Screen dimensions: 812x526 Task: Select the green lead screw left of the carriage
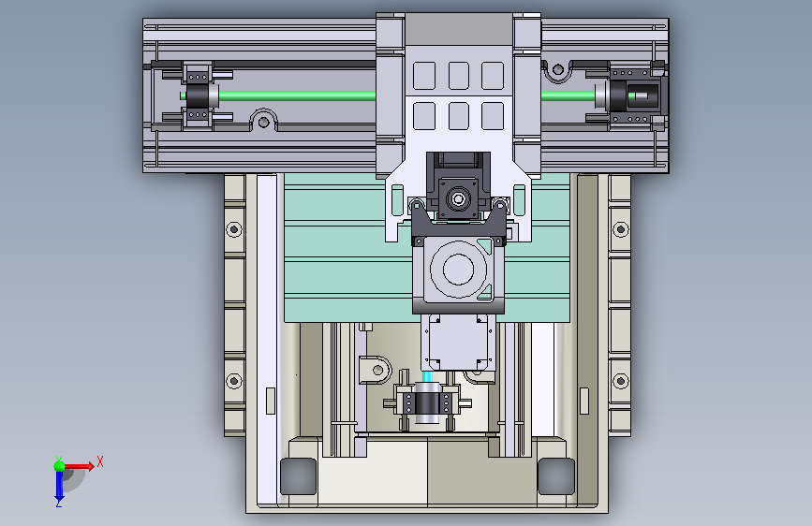coord(297,95)
